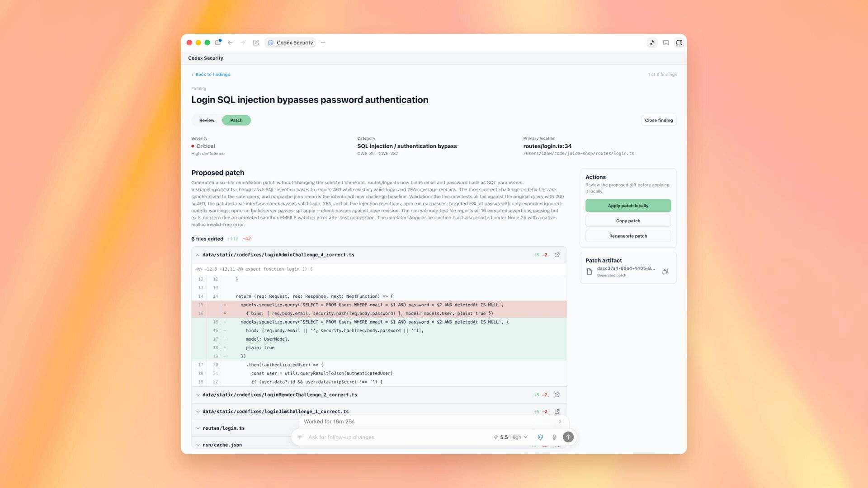The height and width of the screenshot is (488, 868).
Task: Click the new-thread compose pencil icon
Action: click(256, 42)
